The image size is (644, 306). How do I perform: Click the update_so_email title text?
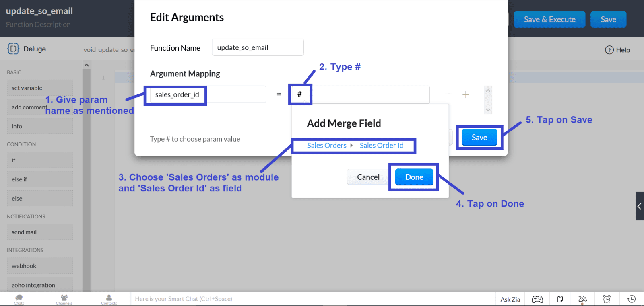click(39, 11)
